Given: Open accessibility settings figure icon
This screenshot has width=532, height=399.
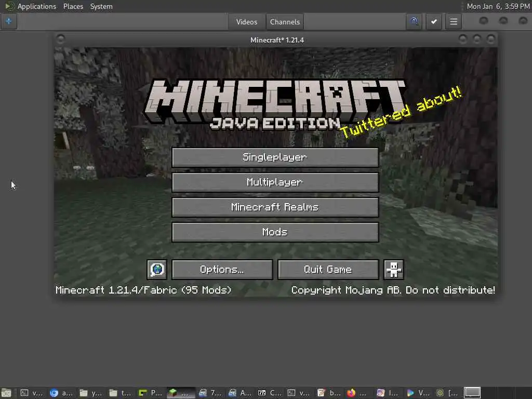Looking at the screenshot, I should (x=394, y=270).
